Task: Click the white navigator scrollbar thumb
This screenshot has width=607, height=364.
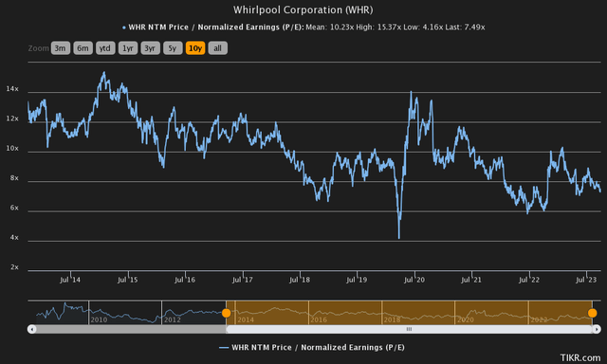Action: point(409,329)
